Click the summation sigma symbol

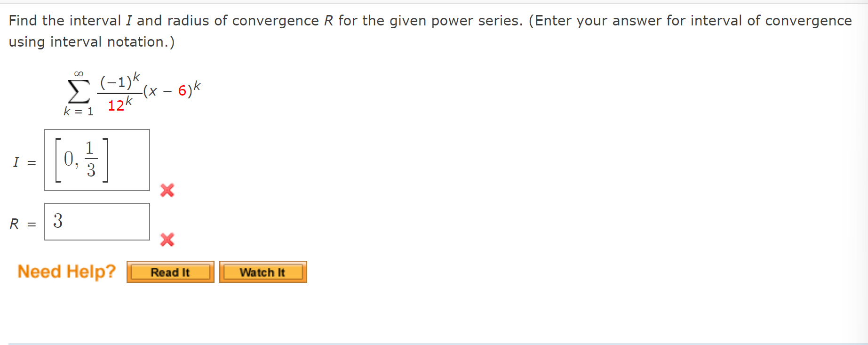[79, 91]
